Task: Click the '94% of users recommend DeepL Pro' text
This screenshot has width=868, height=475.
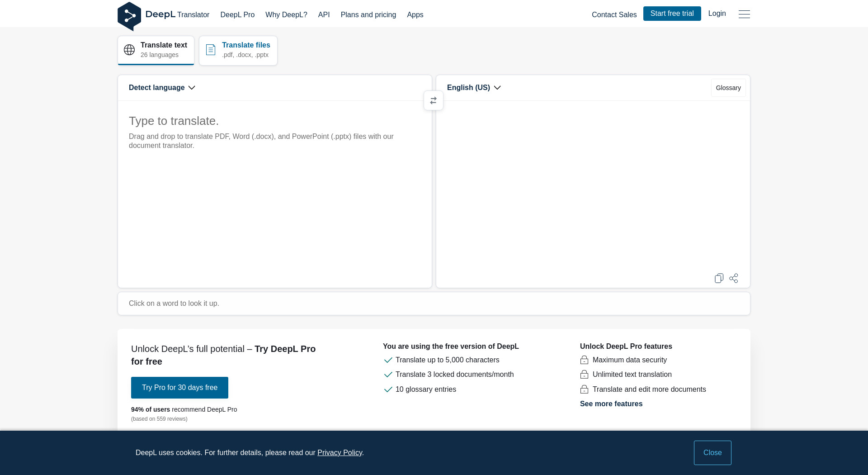Action: tap(184, 409)
